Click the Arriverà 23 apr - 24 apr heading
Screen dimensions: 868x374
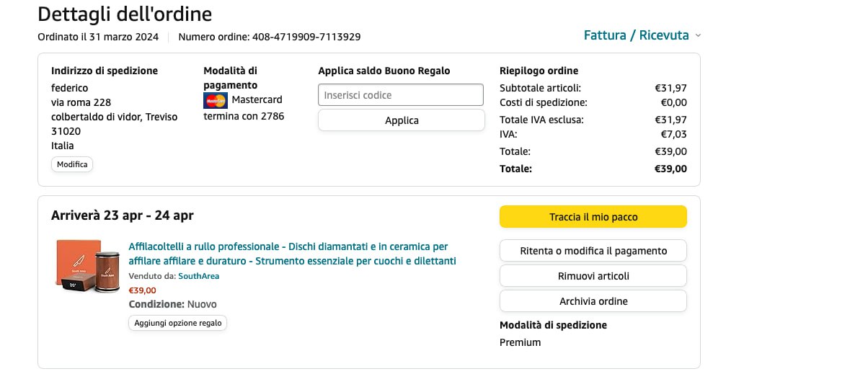(x=123, y=215)
